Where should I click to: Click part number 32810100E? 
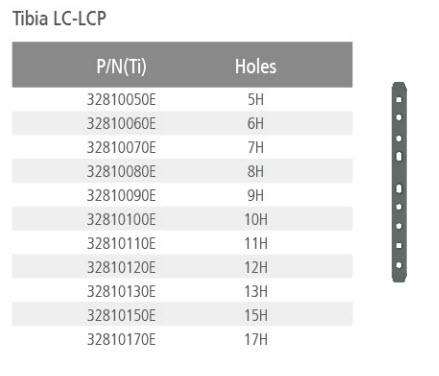coord(121,220)
